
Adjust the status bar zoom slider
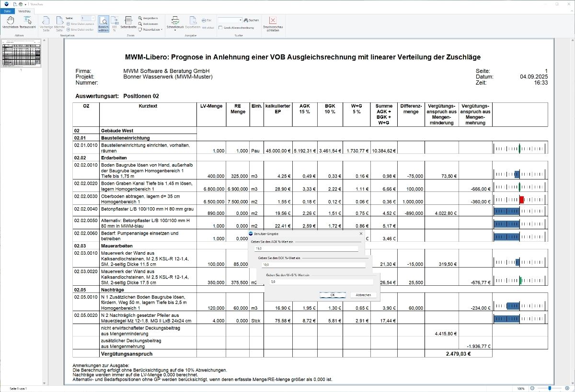click(x=549, y=388)
